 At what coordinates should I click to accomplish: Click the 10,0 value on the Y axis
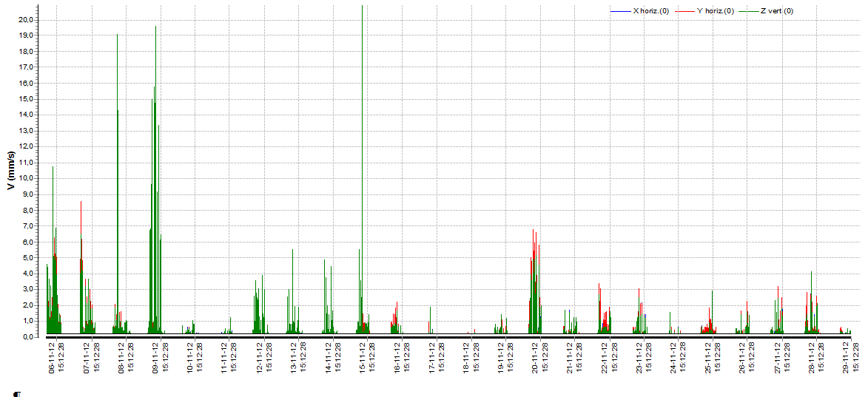(x=26, y=178)
